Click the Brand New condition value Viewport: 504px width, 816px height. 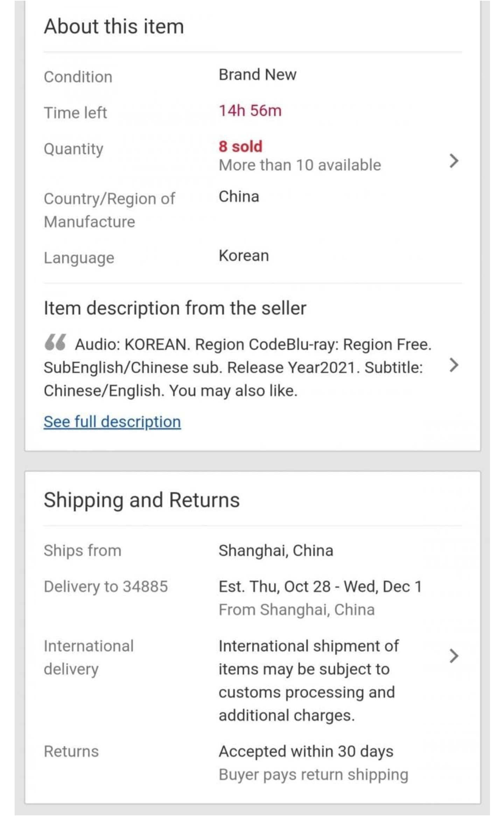coord(257,75)
